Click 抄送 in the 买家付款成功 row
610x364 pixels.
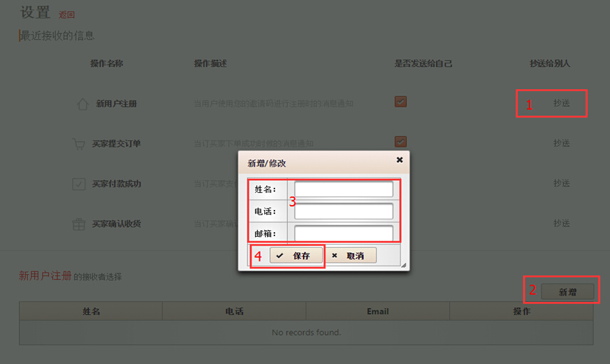[x=562, y=183]
